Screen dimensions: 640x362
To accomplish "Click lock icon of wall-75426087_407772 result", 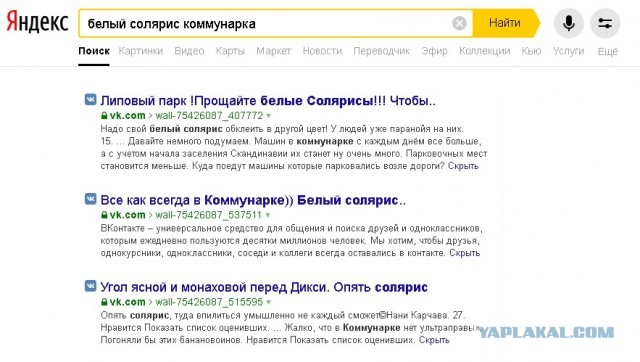I will coord(104,116).
